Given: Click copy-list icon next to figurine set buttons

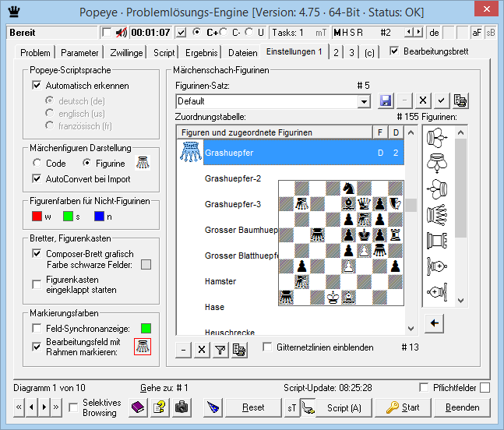Looking at the screenshot, I should click(460, 101).
